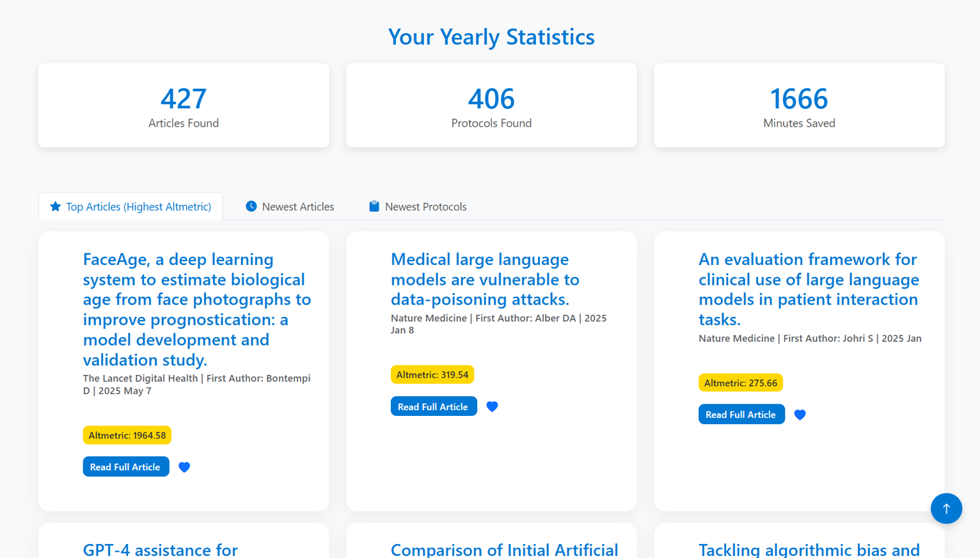Open evaluation framework for clinical use title
This screenshot has height=558, width=980.
[x=809, y=289]
